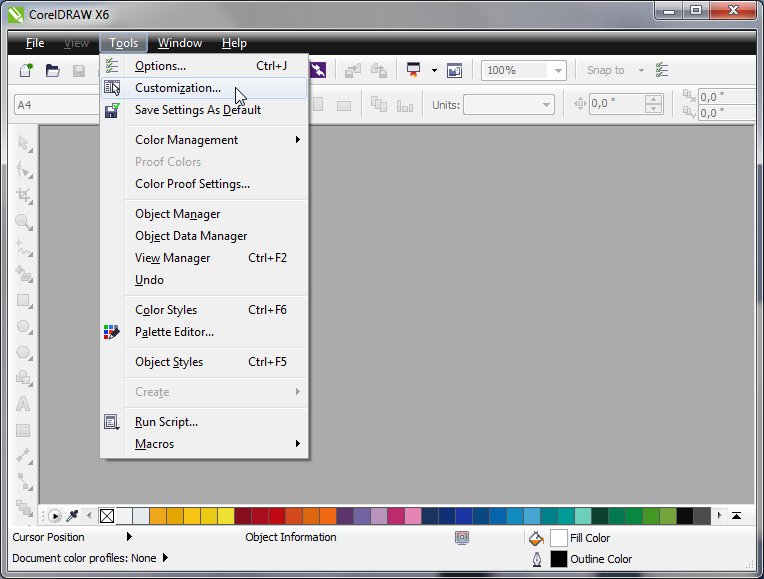Viewport: 764px width, 579px height.
Task: Open the Snap to dropdown
Action: [x=641, y=71]
